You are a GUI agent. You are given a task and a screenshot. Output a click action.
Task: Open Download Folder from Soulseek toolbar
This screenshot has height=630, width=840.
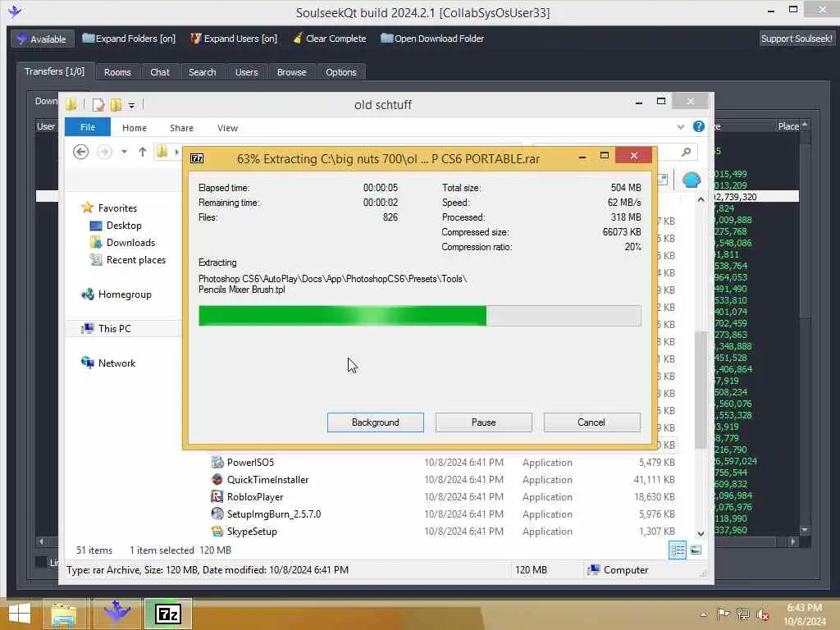click(432, 39)
